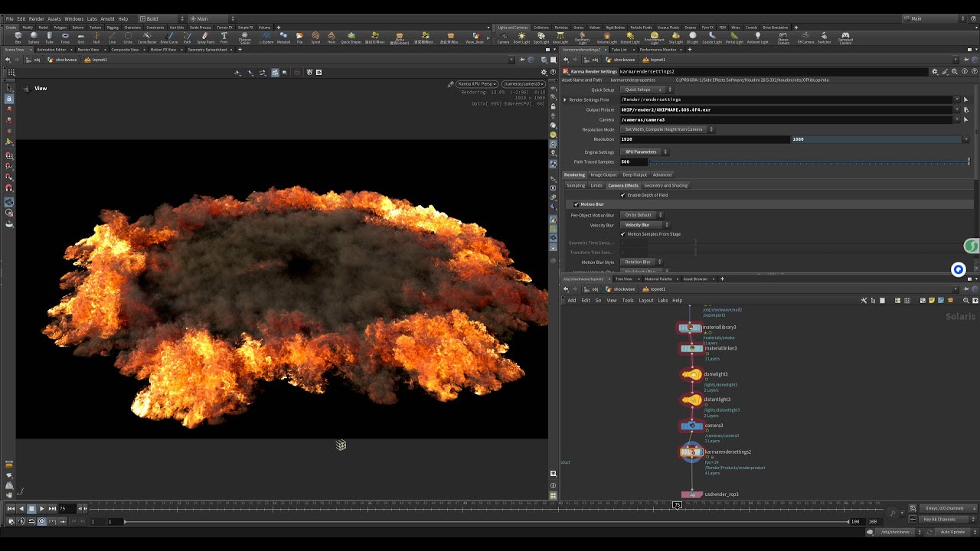980x551 pixels.
Task: Click the VR Camera shelf tool
Action: [x=805, y=37]
